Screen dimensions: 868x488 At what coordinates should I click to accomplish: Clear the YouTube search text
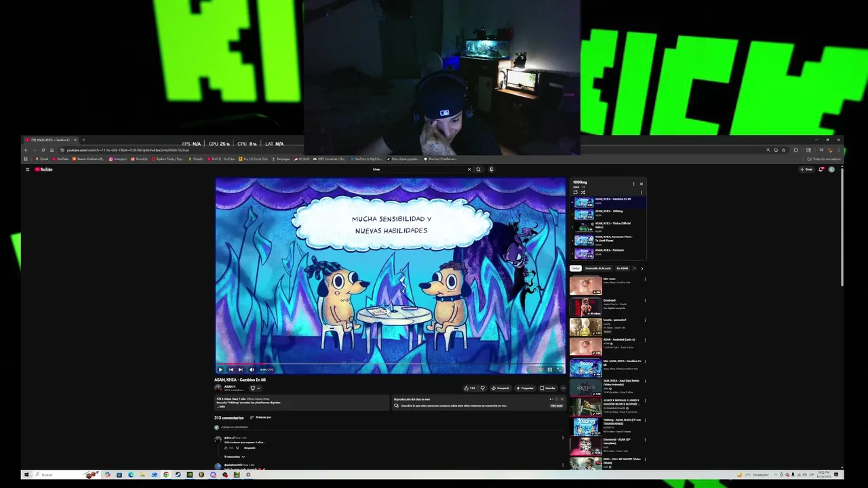pyautogui.click(x=469, y=169)
